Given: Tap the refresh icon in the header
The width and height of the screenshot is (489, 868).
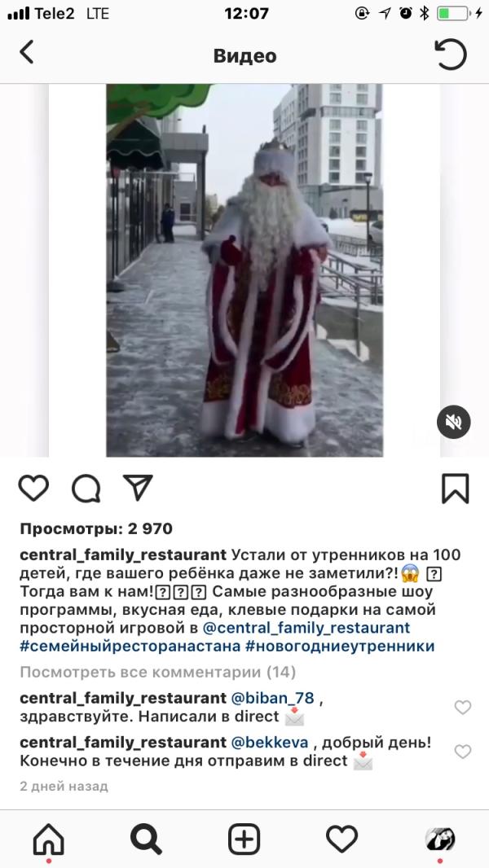Looking at the screenshot, I should 450,55.
